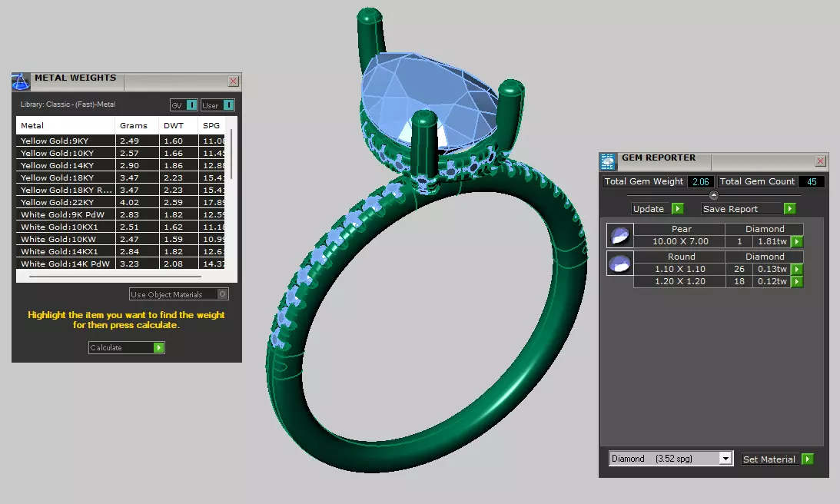Click the Total Gem Count value 45
This screenshot has width=840, height=504.
pos(812,181)
